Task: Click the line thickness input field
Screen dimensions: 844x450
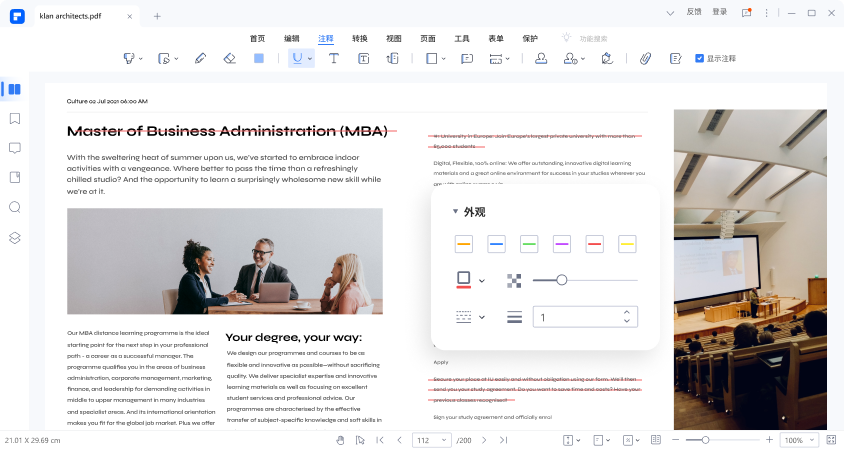Action: pyautogui.click(x=575, y=318)
